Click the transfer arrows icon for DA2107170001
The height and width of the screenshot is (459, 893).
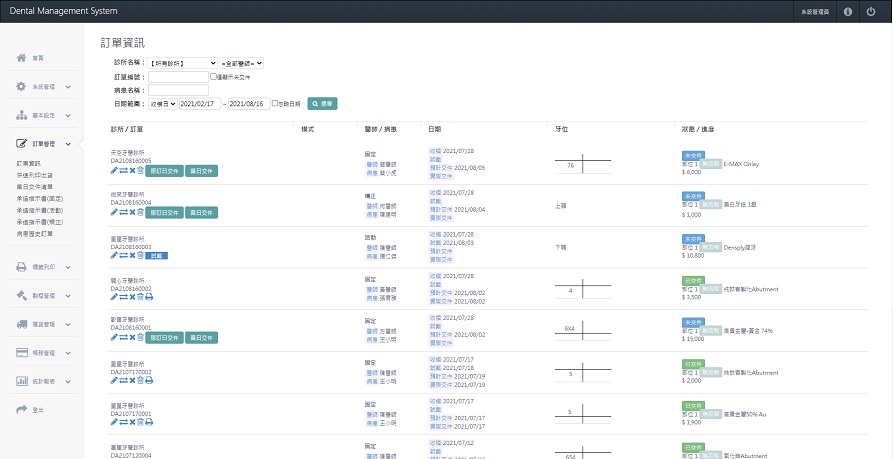(123, 421)
